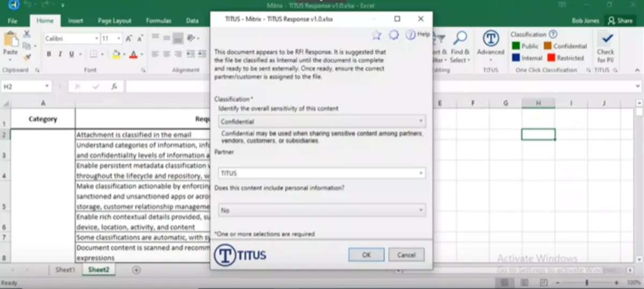The width and height of the screenshot is (644, 289).
Task: Open the File menu tab
Action: tap(12, 20)
